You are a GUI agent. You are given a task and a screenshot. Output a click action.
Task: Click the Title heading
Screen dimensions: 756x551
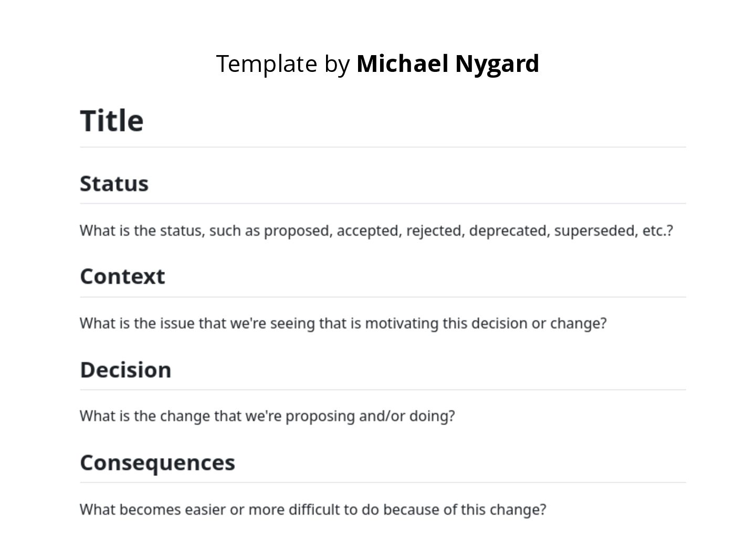(111, 121)
